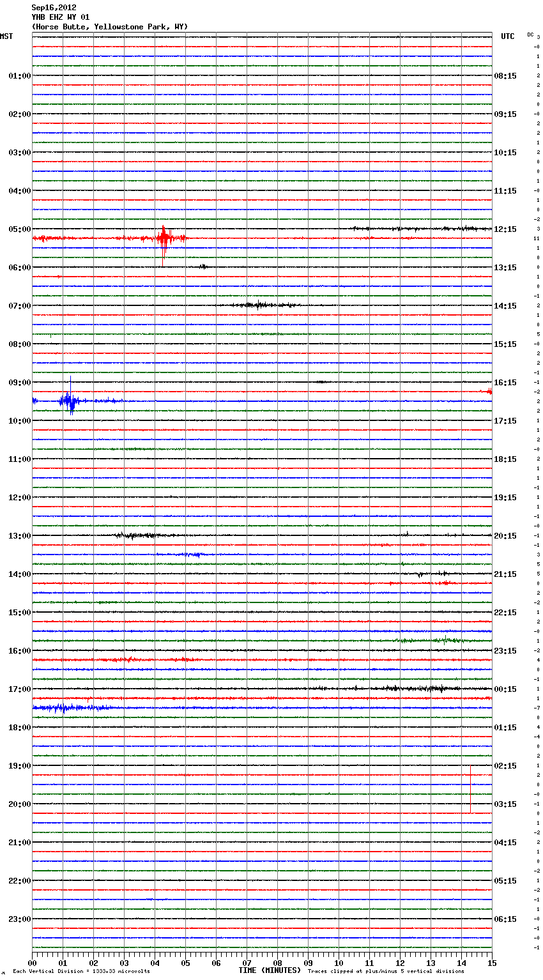Click the 00:15 UTC time label
Viewport: 543px width, 980px height.
pos(505,689)
